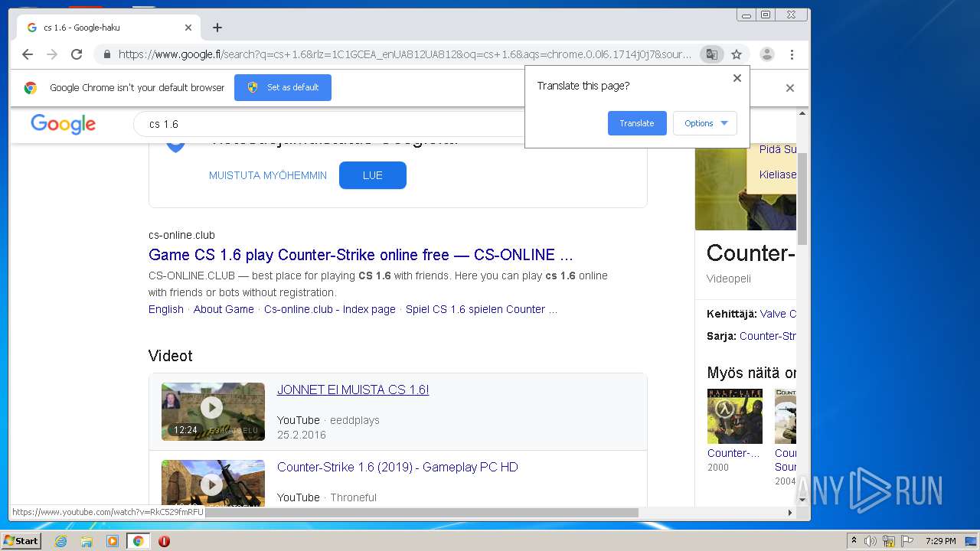
Task: Dismiss the default browser infobar
Action: click(790, 88)
